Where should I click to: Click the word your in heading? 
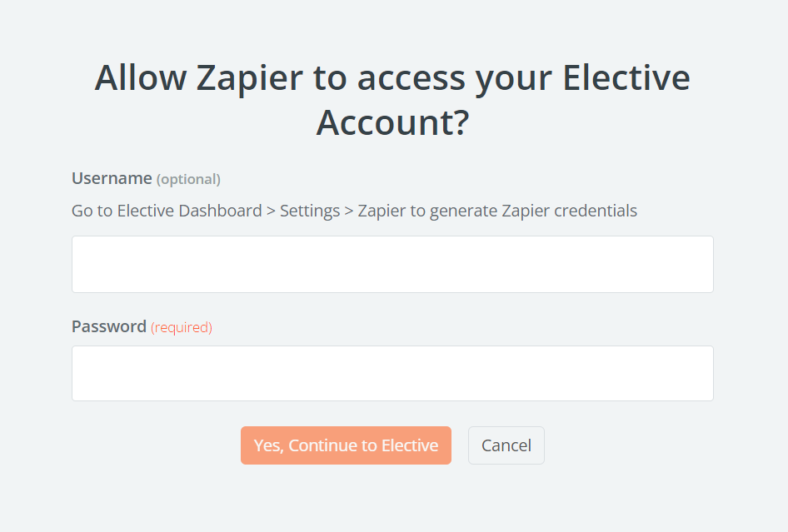514,78
